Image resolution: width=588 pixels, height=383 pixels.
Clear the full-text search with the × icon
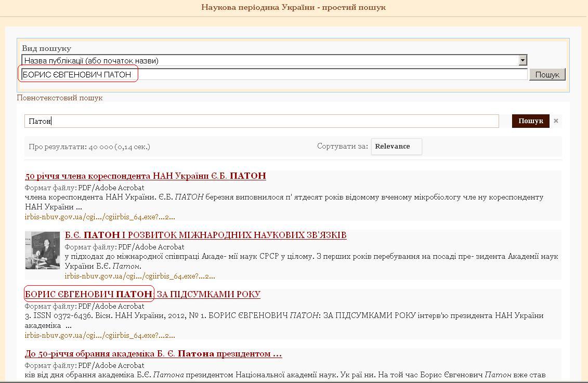[556, 121]
